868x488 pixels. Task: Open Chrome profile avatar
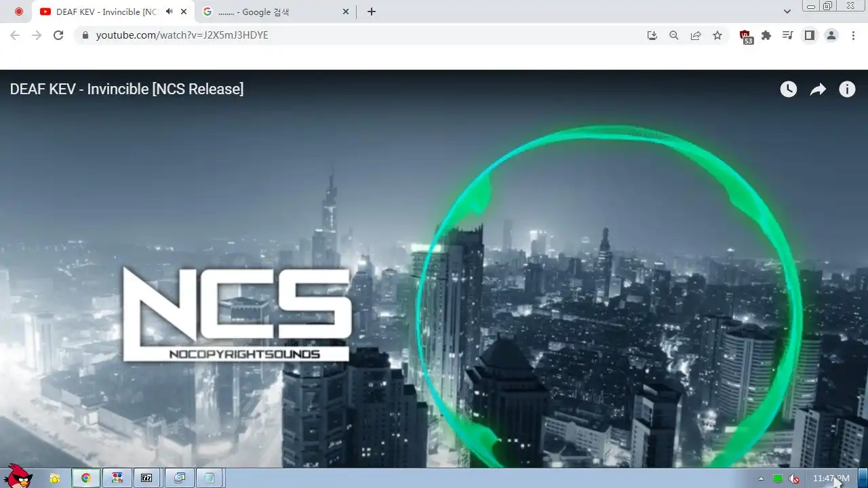831,35
